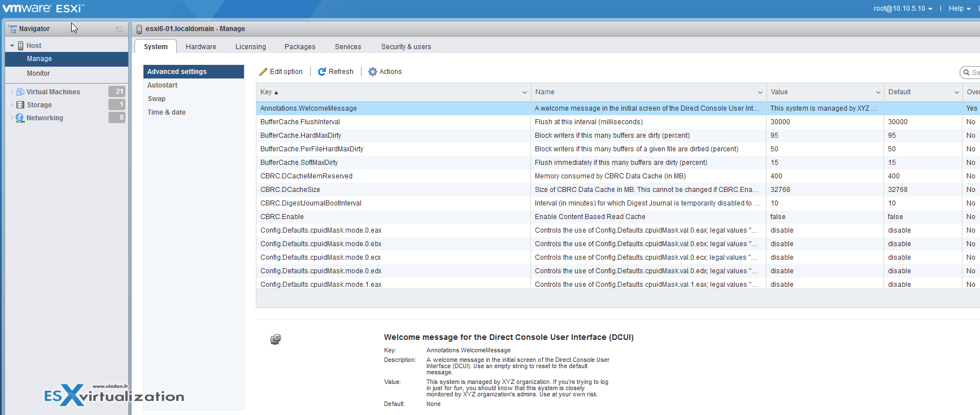Click the Navigator panel icon
The image size is (980, 415).
(x=12, y=29)
